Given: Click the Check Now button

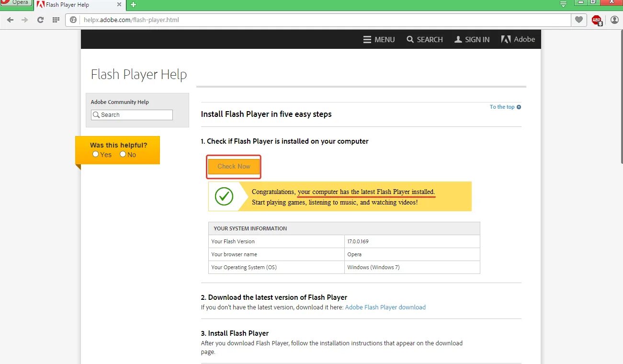Looking at the screenshot, I should (x=234, y=167).
